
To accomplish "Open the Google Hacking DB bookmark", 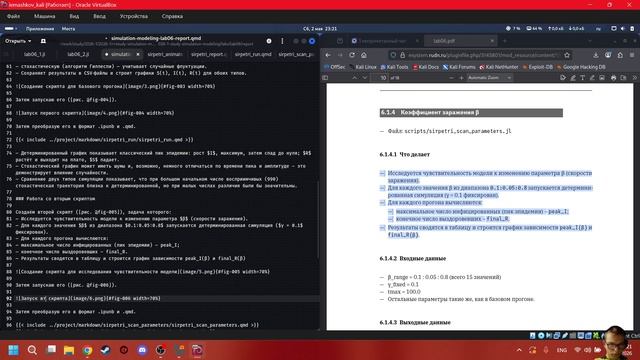I will pyautogui.click(x=581, y=67).
